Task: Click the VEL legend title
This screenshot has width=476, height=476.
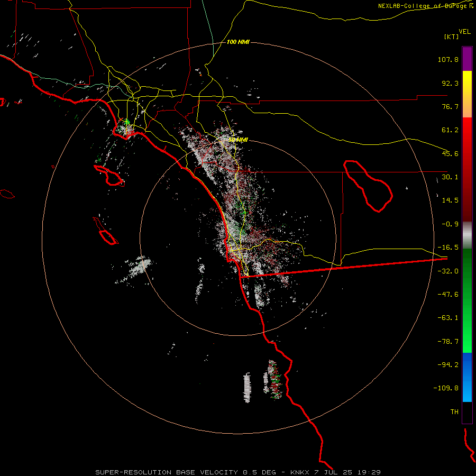Action: (464, 32)
